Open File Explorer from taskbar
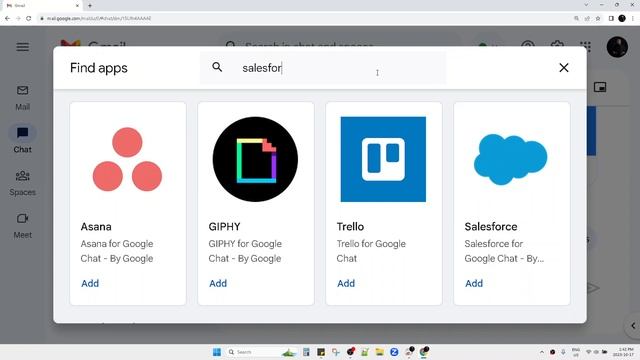This screenshot has height=360, width=640. click(x=380, y=352)
